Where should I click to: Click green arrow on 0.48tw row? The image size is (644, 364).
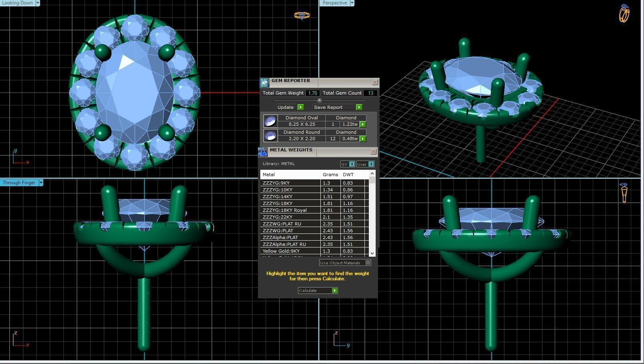(363, 139)
